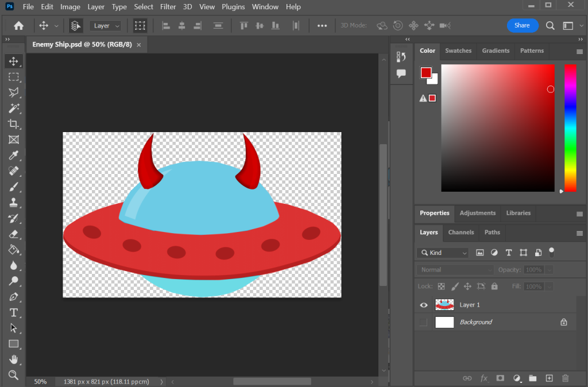The width and height of the screenshot is (588, 387).
Task: Select the Hand tool
Action: tap(14, 359)
